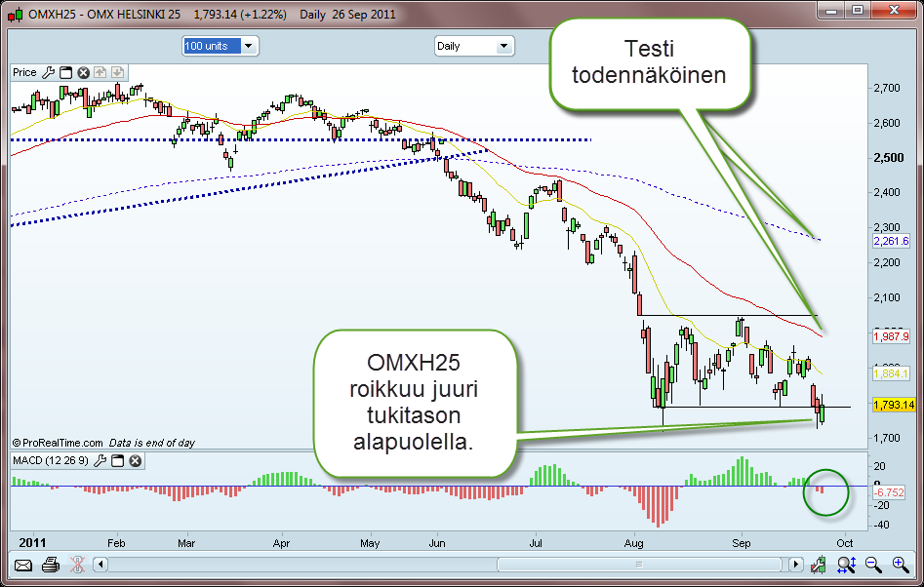Select the 100 units field text
The width and height of the screenshot is (924, 587).
click(212, 46)
